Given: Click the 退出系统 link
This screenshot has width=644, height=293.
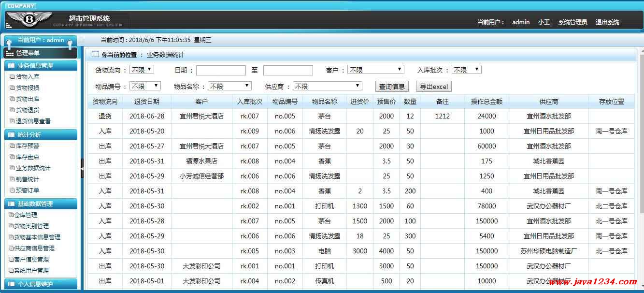Looking at the screenshot, I should pos(607,22).
